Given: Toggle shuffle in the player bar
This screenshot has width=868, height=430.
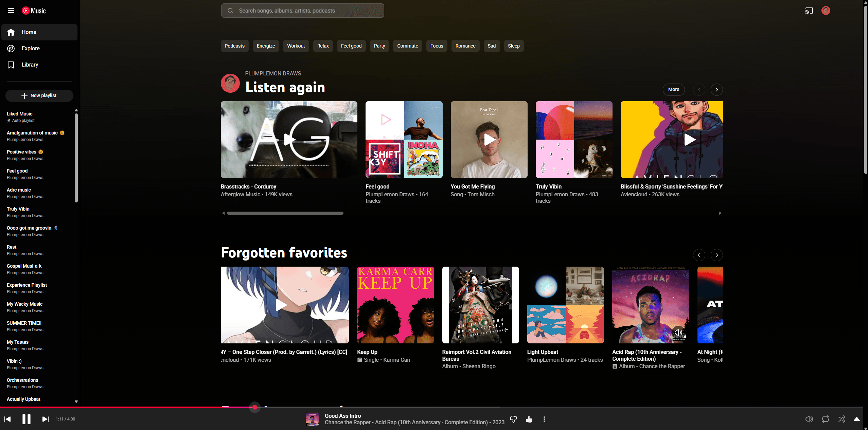Looking at the screenshot, I should (842, 419).
